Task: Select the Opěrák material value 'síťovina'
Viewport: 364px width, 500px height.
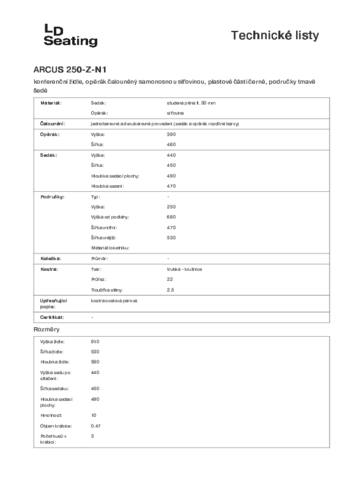Action: (175, 113)
